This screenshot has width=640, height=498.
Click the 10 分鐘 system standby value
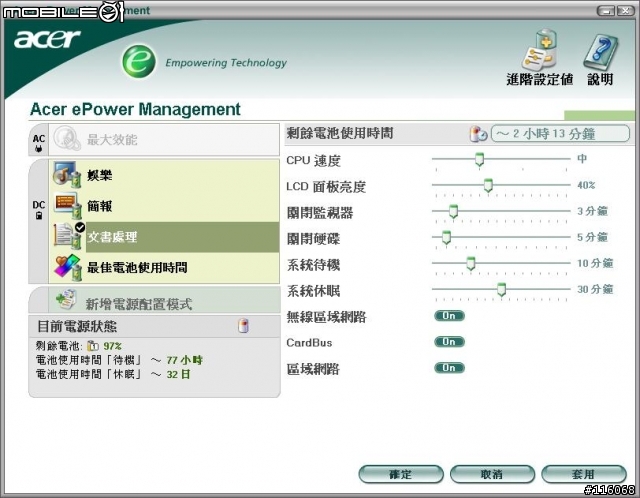tap(595, 263)
